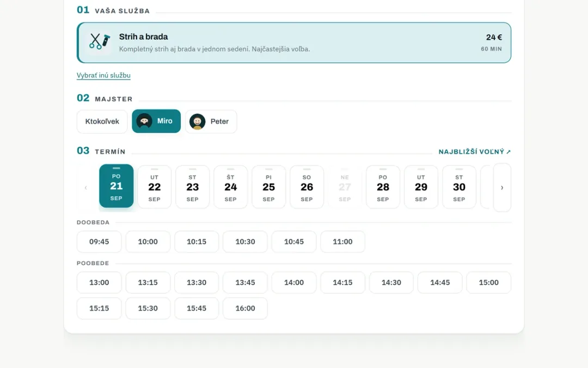Go to next dates with right chevron
Viewport: 588px width, 368px height.
(502, 188)
